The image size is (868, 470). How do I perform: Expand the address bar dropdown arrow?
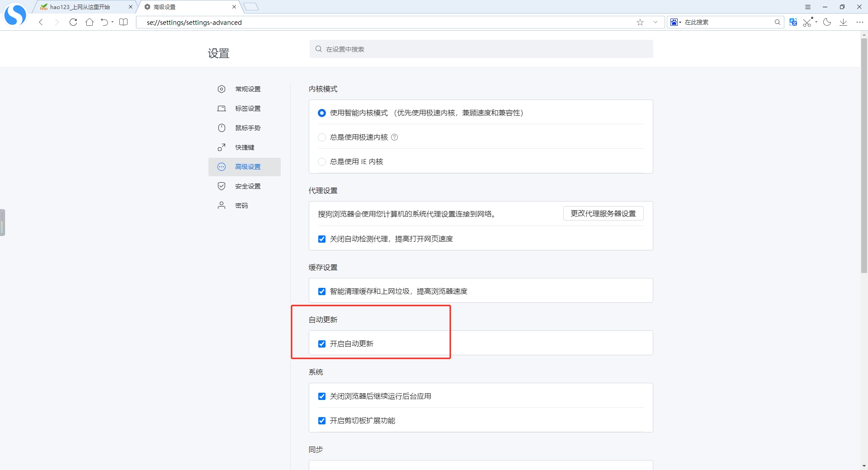(656, 22)
